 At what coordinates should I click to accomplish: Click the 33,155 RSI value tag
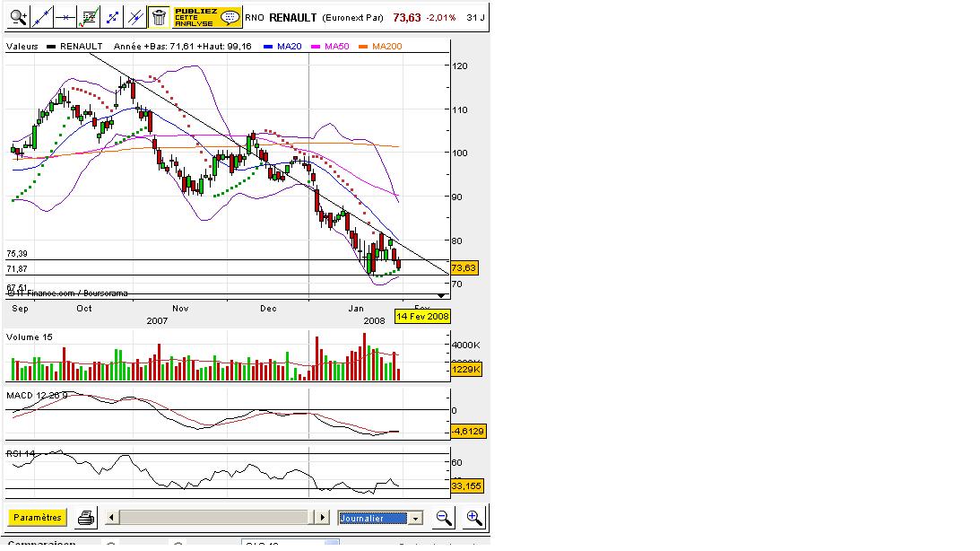click(x=466, y=486)
